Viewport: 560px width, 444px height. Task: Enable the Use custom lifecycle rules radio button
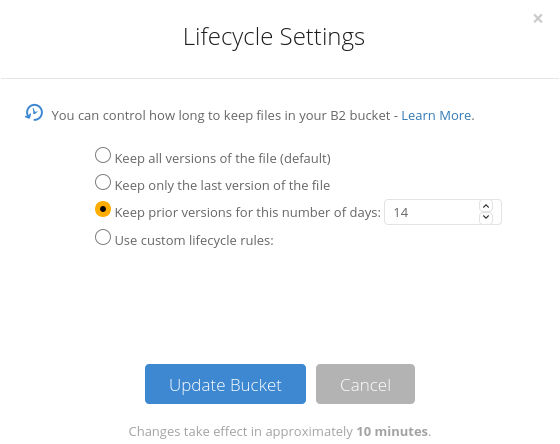tap(103, 237)
